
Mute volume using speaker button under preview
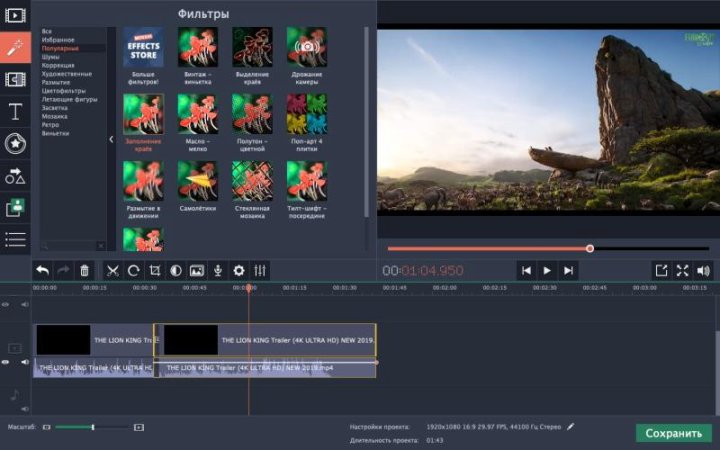pyautogui.click(x=703, y=270)
